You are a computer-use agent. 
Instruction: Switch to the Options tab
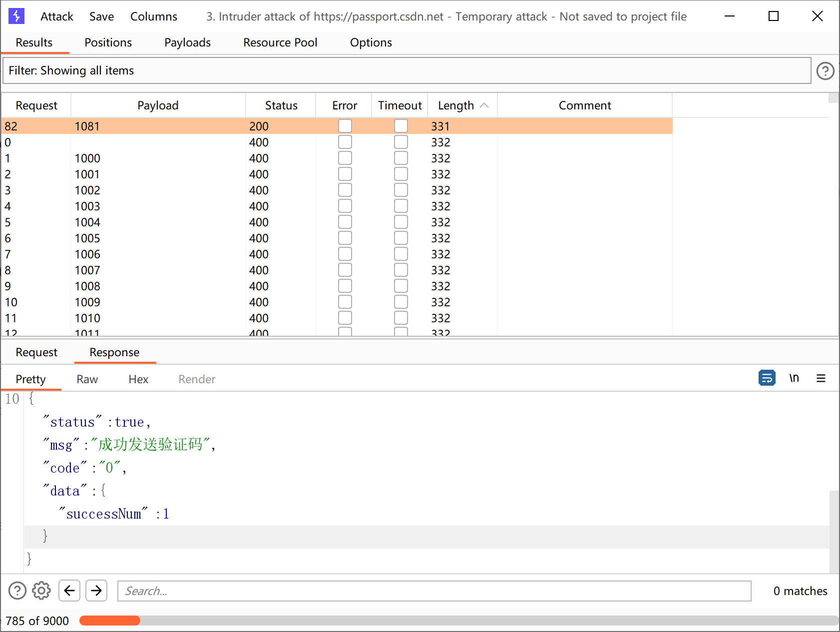371,42
